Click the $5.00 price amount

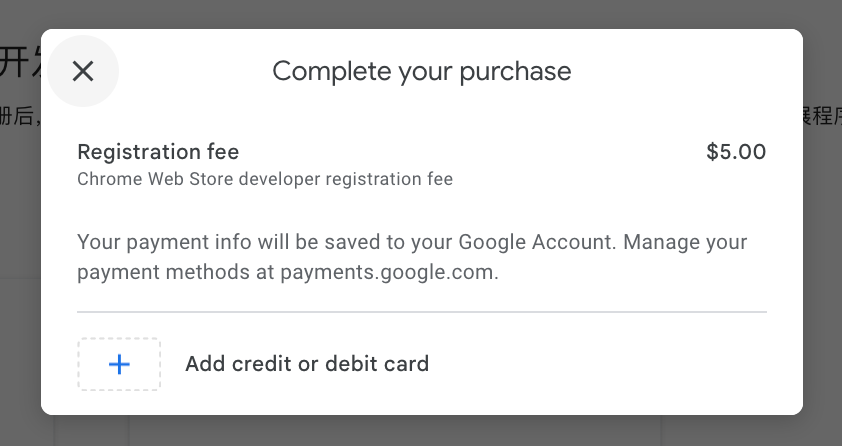(x=736, y=152)
